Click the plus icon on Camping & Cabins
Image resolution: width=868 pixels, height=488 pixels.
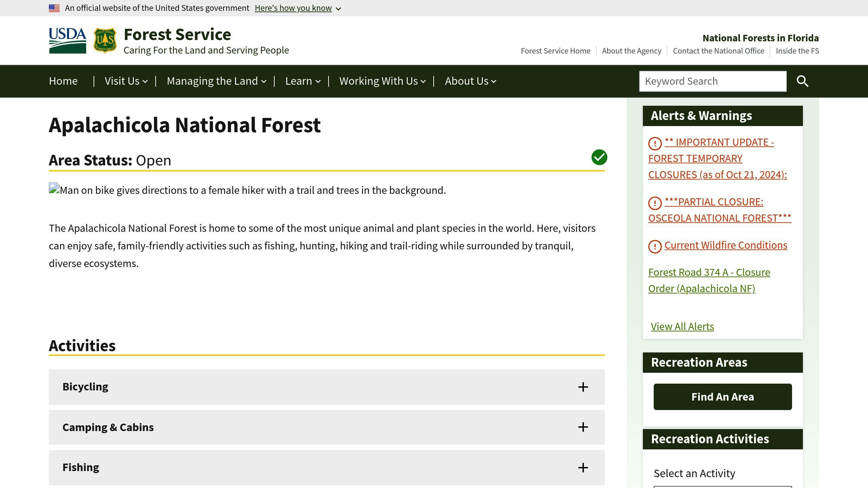pyautogui.click(x=583, y=427)
